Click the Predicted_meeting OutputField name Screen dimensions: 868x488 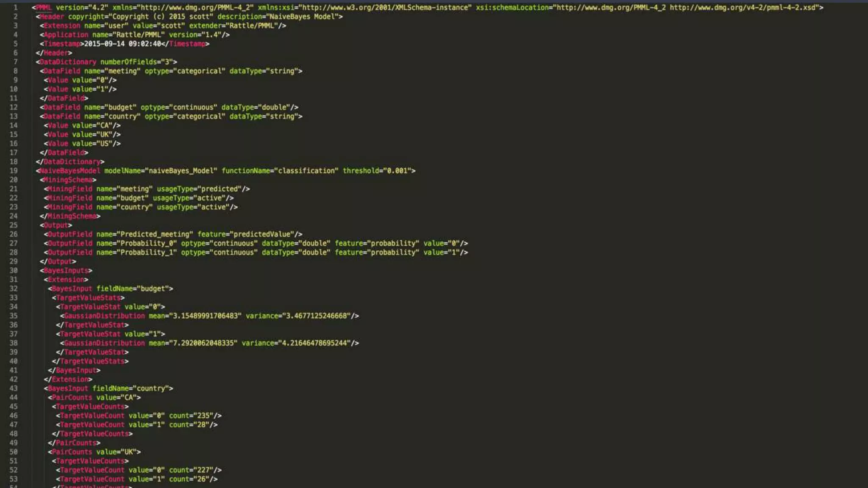click(155, 234)
